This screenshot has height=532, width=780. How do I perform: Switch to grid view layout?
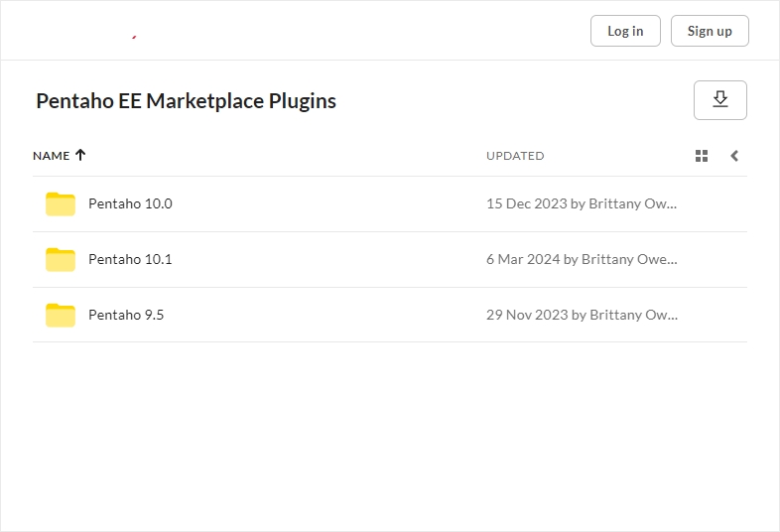tap(702, 156)
